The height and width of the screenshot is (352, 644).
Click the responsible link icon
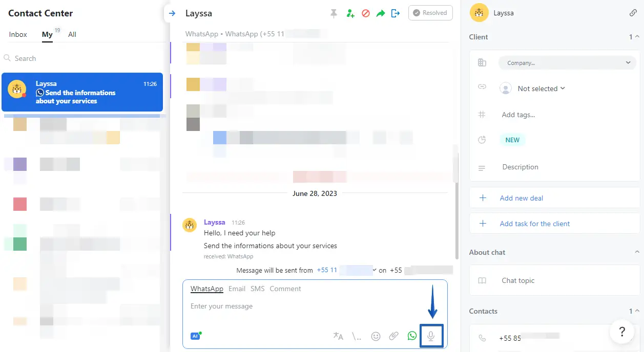[x=482, y=87]
